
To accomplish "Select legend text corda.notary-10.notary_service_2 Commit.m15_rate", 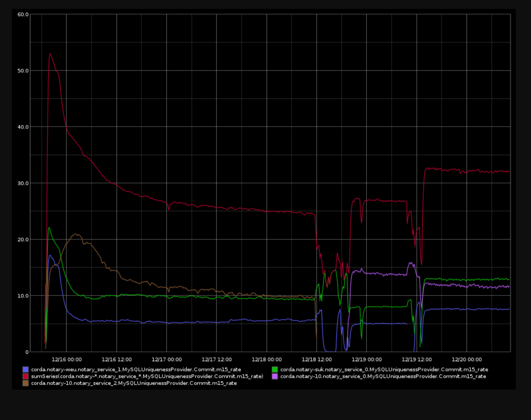I will (134, 383).
